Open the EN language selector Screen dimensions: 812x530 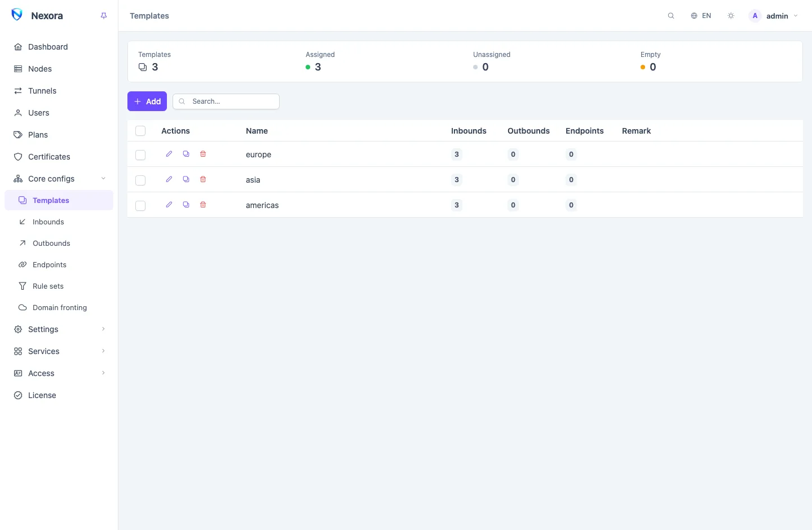click(x=701, y=16)
